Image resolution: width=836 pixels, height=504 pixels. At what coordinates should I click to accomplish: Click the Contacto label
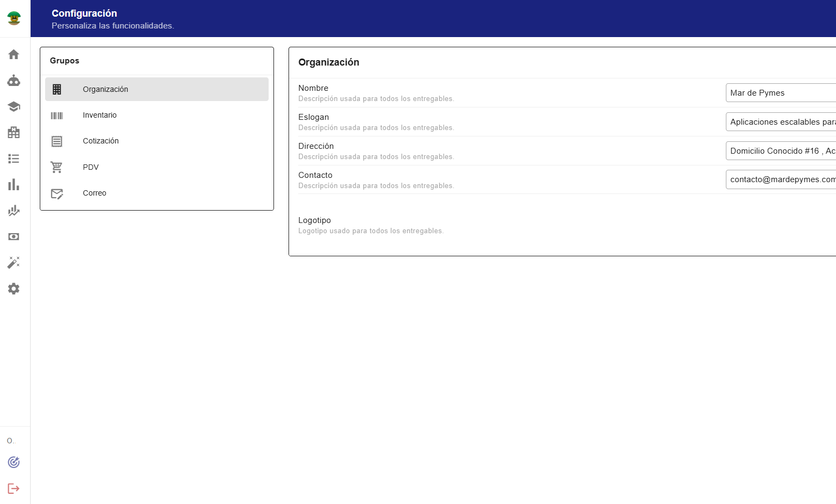tap(315, 175)
